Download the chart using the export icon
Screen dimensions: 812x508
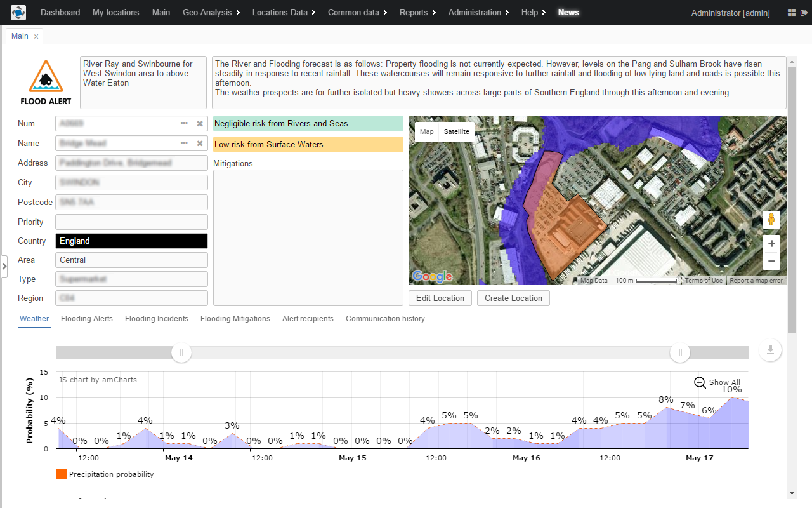[770, 350]
